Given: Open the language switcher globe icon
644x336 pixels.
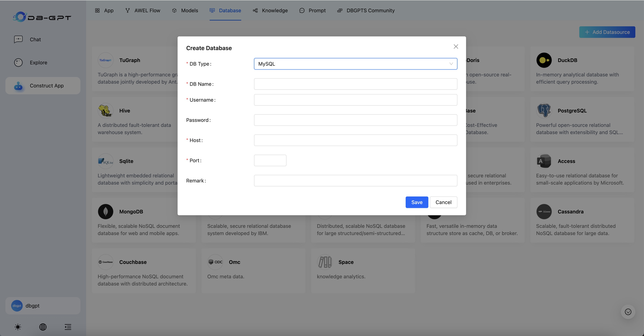Looking at the screenshot, I should (43, 327).
